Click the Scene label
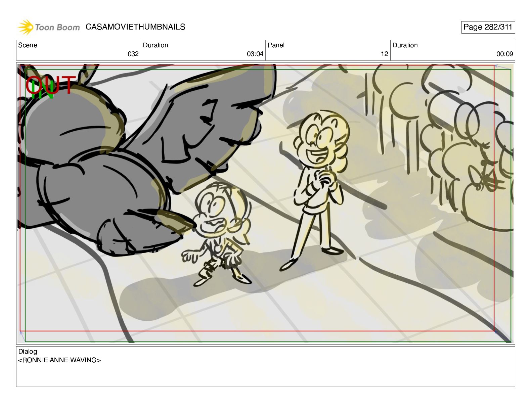 pyautogui.click(x=28, y=45)
